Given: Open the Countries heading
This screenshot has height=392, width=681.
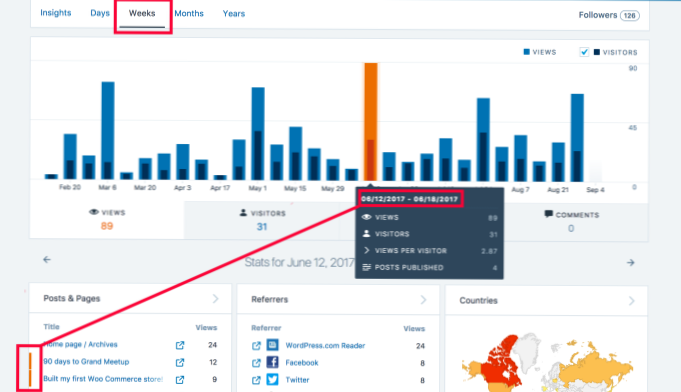Looking at the screenshot, I should tap(478, 300).
